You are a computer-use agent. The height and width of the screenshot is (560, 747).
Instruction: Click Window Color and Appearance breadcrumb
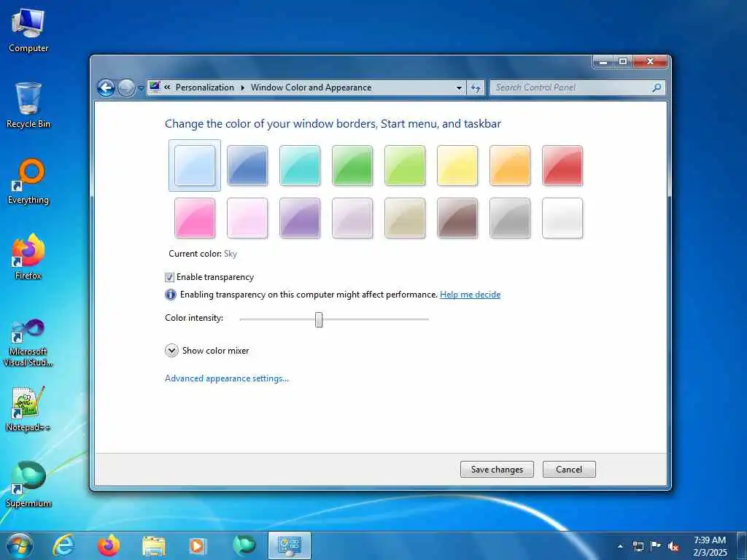coord(311,87)
